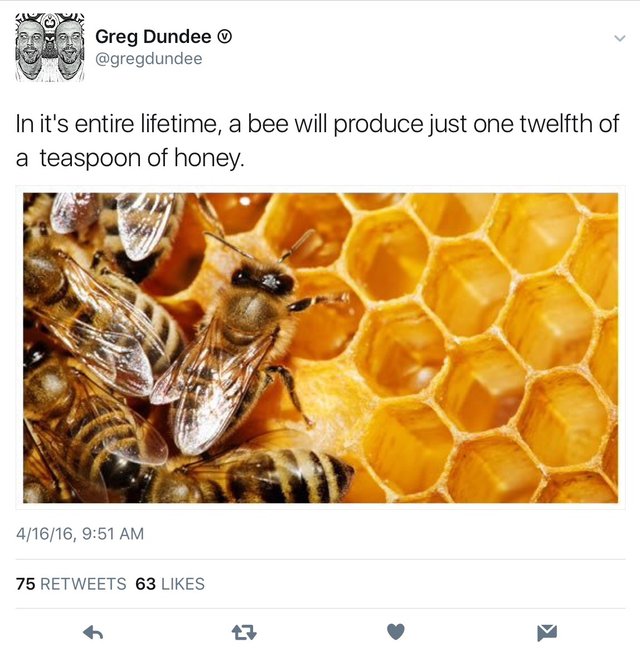Tap the envelope direct message icon
Viewport: 640px width, 656px height.
547,633
